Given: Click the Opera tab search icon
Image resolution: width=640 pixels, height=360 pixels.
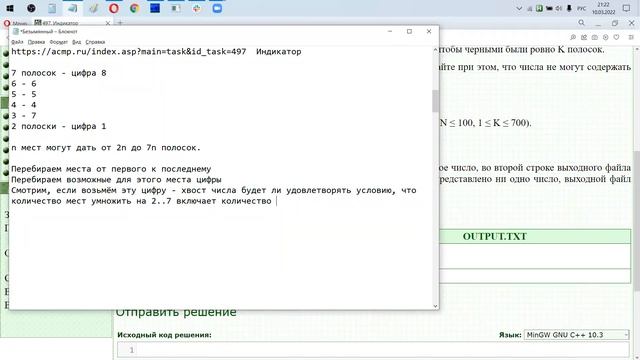Looking at the screenshot, I should click(581, 23).
